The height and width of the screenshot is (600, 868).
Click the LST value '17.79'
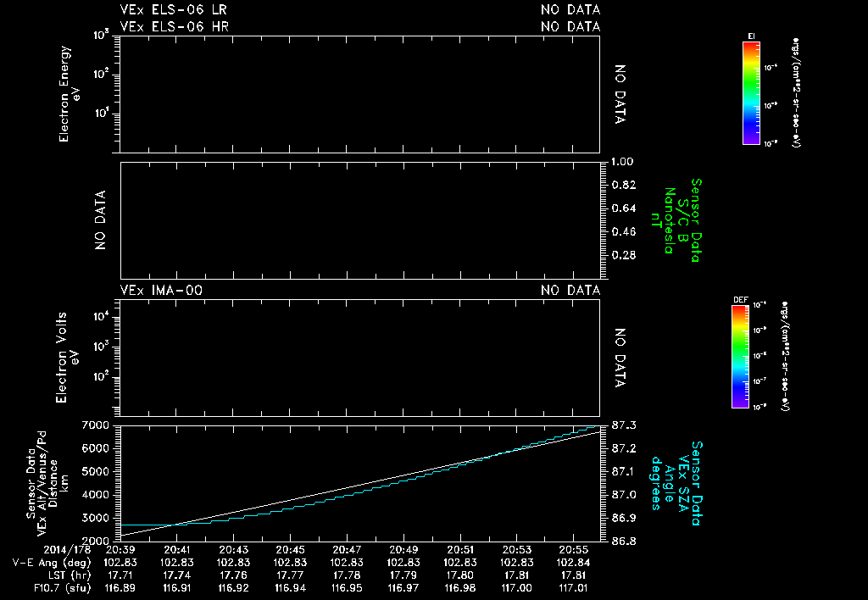[x=403, y=575]
